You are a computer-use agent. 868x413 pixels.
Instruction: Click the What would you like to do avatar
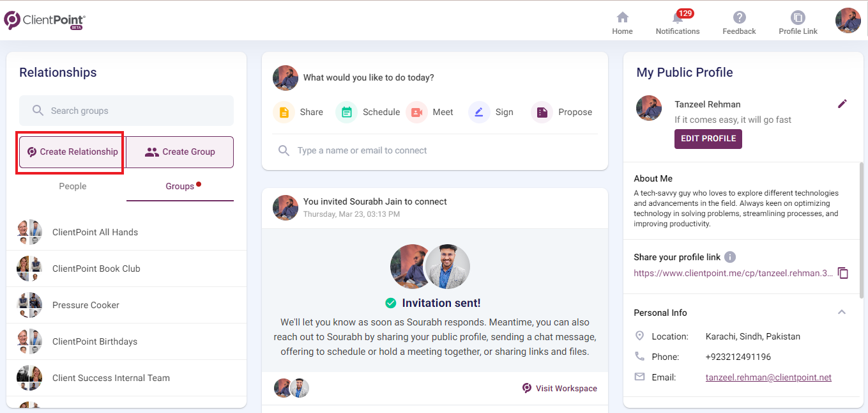pos(286,77)
